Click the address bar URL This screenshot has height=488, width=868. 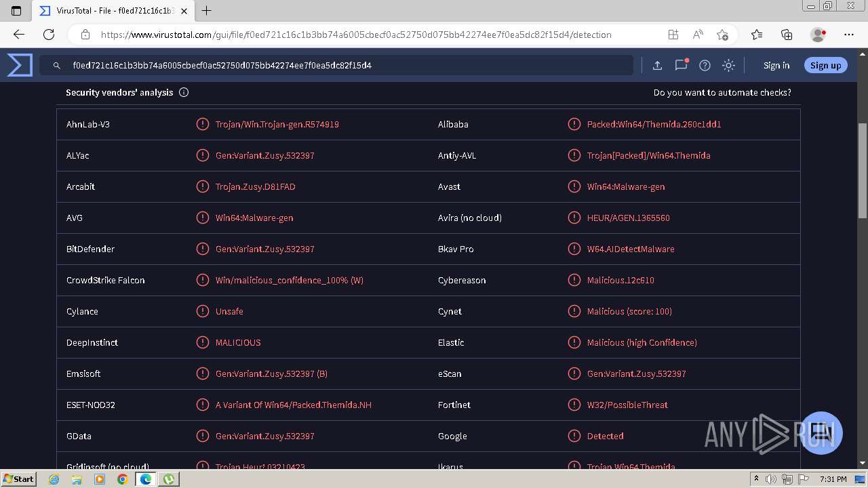click(x=356, y=35)
